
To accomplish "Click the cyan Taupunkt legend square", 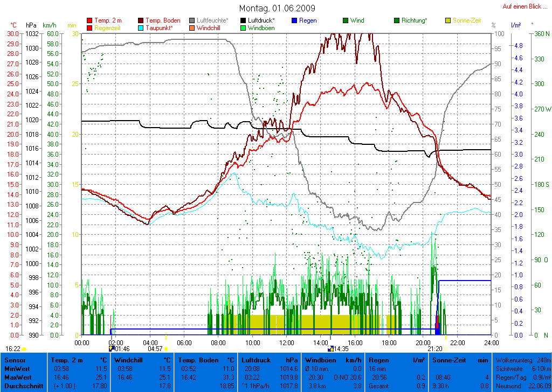I will (141, 28).
